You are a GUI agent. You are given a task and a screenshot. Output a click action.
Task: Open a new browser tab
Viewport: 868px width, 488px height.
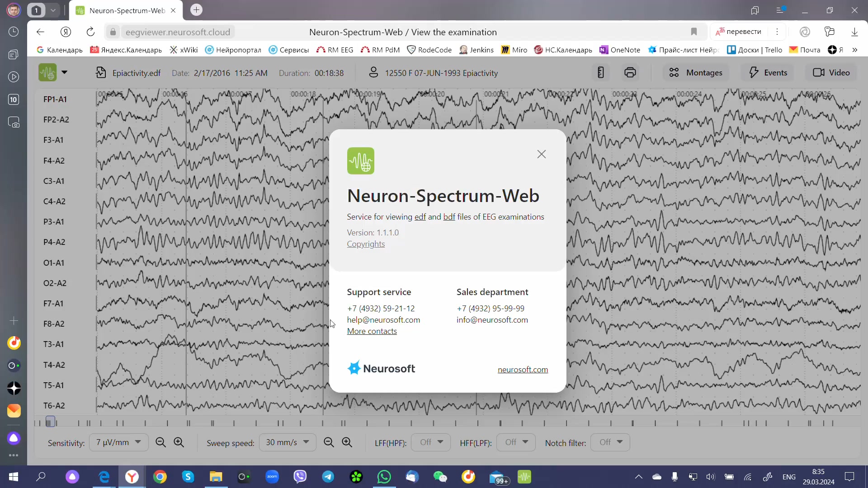[x=196, y=10]
